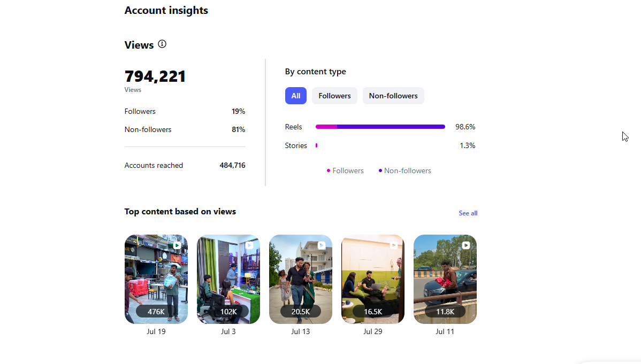Click the Followers legend dot
Screen dimensions: 641x364
click(x=329, y=171)
